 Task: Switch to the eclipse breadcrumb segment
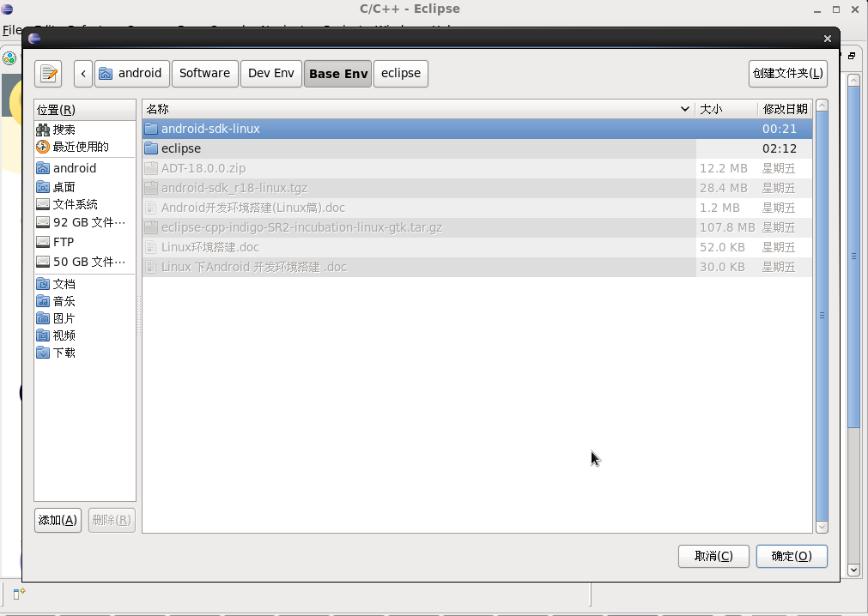pos(400,73)
